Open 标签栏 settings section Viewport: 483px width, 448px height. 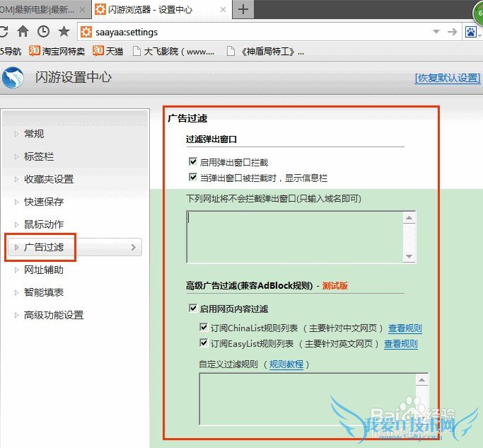(x=39, y=156)
